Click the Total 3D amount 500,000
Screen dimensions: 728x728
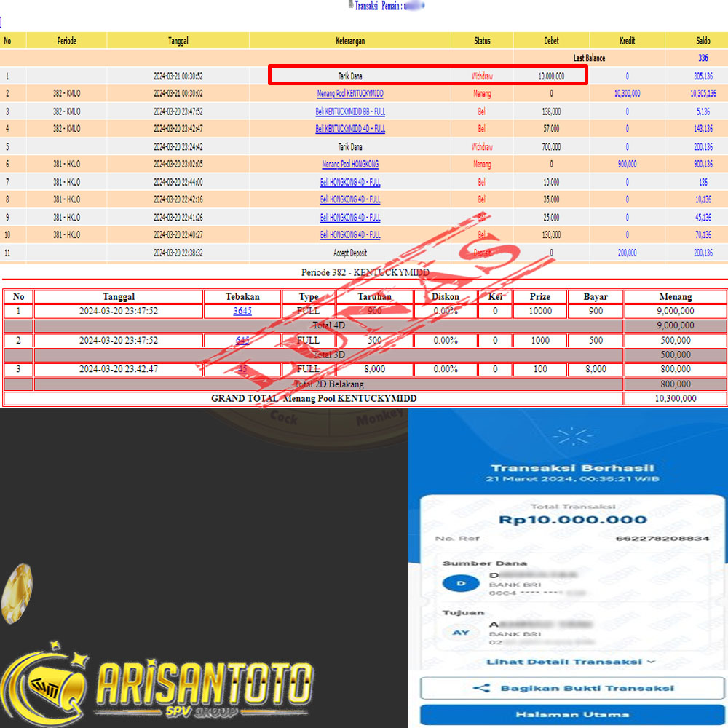[675, 355]
